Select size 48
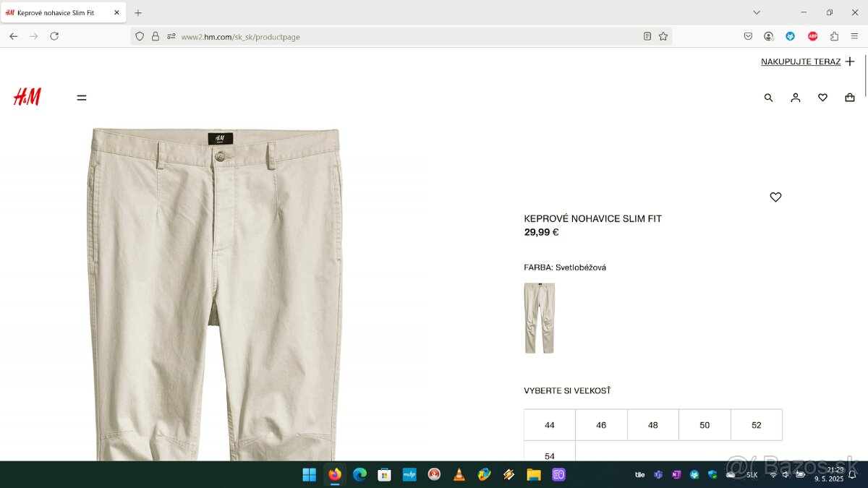The width and height of the screenshot is (868, 488). [652, 425]
